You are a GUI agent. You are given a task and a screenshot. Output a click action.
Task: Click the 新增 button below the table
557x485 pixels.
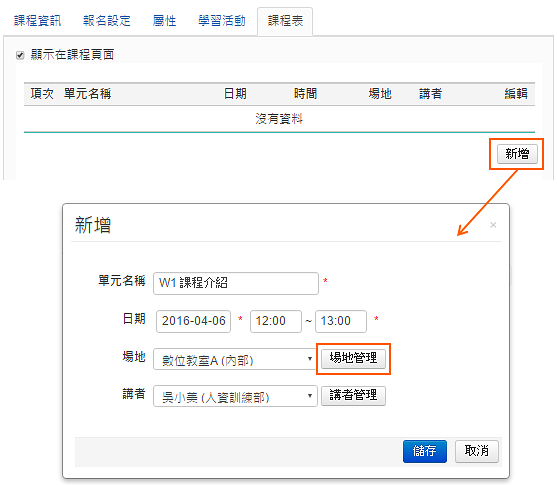pos(517,154)
